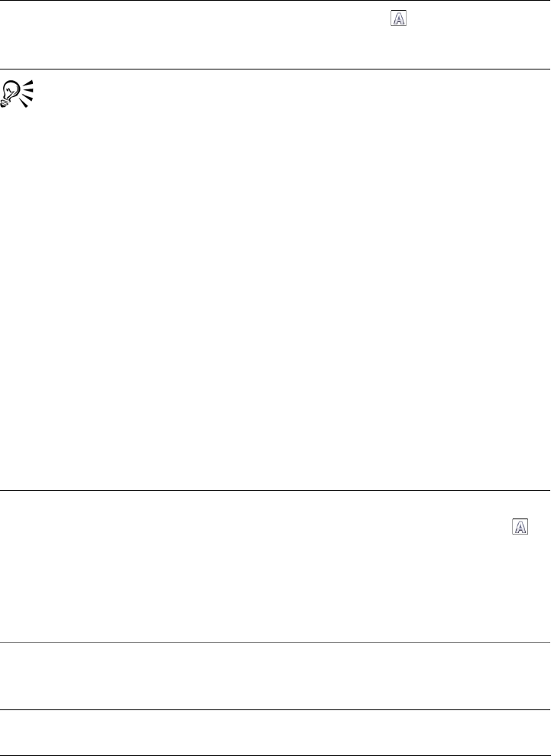Select the Text tool icon below the tip section
Image resolution: width=551 pixels, height=756 pixels.
[x=520, y=526]
